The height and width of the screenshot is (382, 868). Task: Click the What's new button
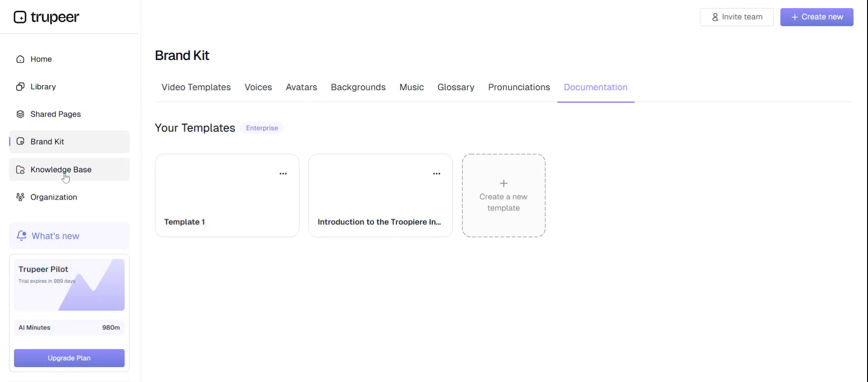[x=69, y=236]
